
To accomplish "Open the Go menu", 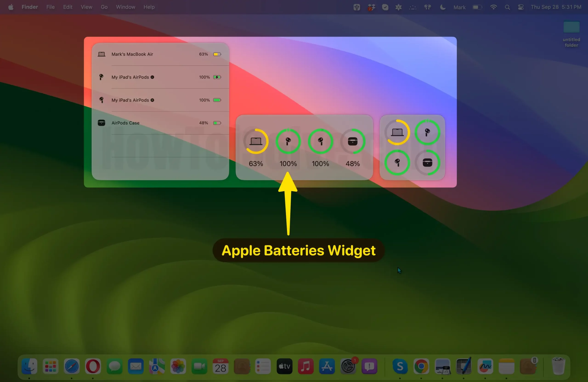I will click(104, 7).
